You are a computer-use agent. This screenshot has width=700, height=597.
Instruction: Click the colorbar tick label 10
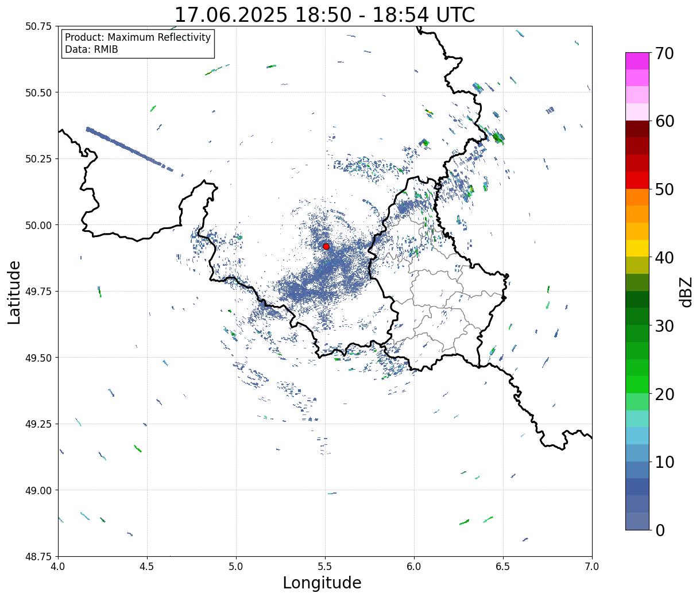click(x=664, y=462)
